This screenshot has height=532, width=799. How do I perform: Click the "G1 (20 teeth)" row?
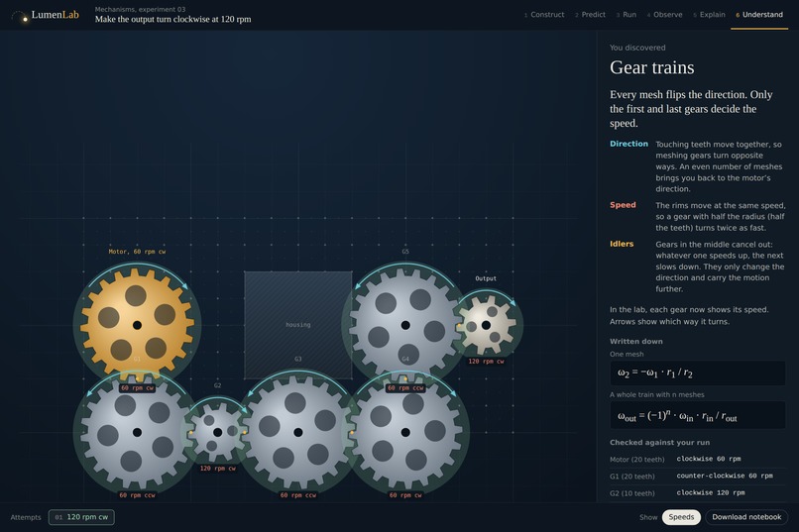pos(697,476)
